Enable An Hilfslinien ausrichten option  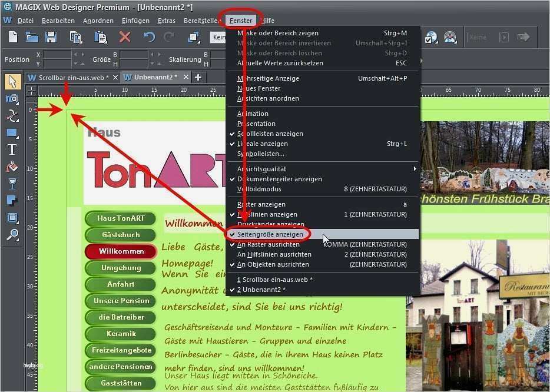(x=323, y=254)
